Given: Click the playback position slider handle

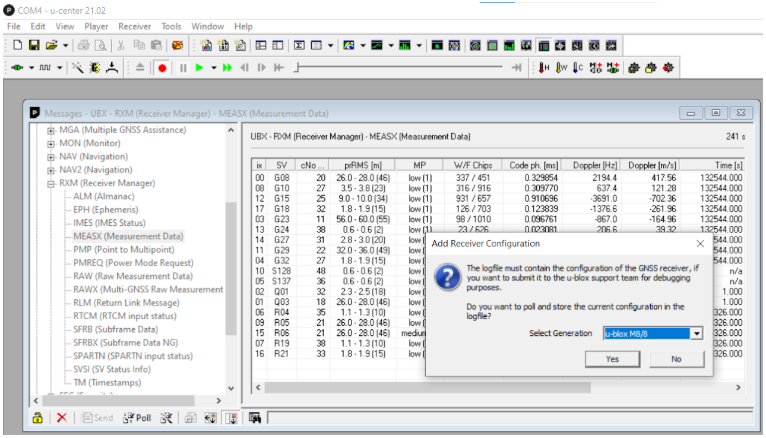Looking at the screenshot, I should (x=296, y=67).
